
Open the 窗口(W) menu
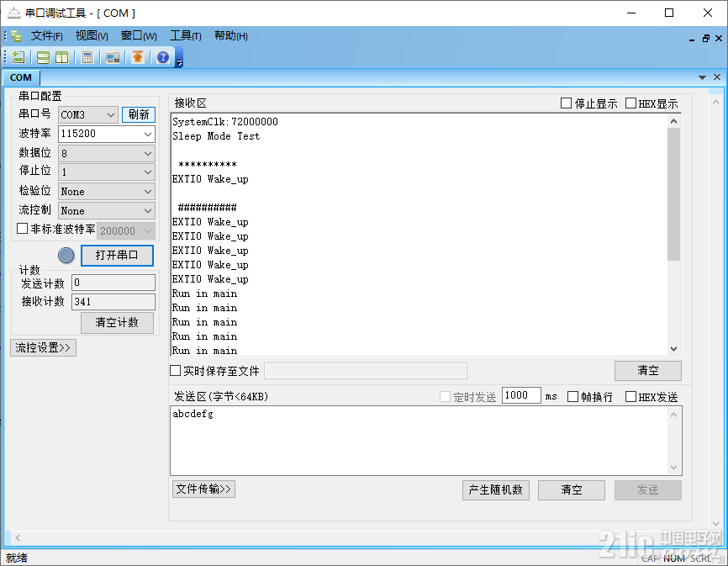point(139,36)
